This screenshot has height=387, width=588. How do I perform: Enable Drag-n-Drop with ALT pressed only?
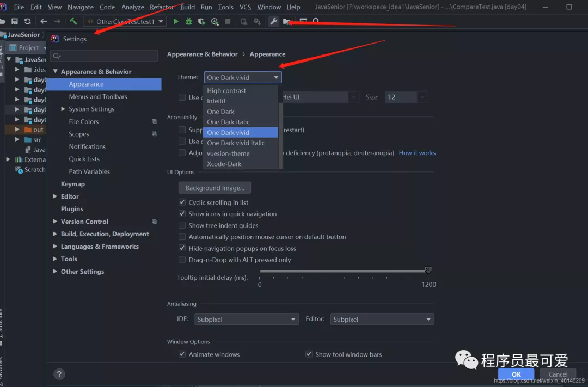pos(182,260)
